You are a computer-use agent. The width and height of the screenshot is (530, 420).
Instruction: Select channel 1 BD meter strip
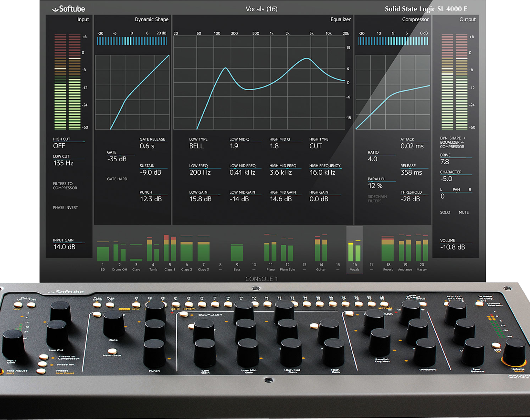click(103, 254)
